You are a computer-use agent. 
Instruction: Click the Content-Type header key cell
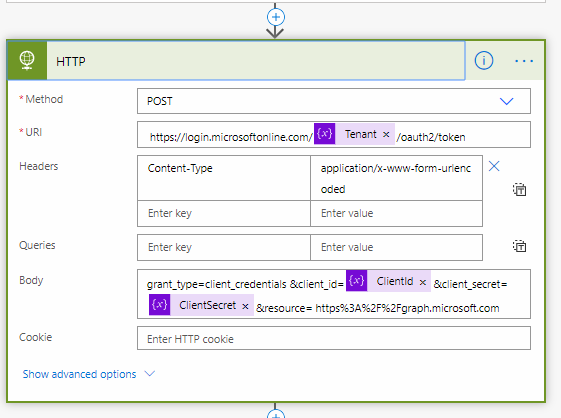pos(224,178)
